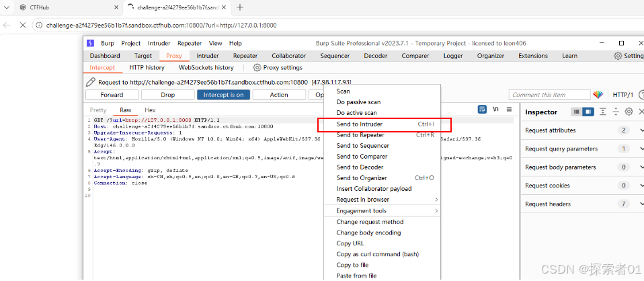Stop loading the browser page
This screenshot has width=644, height=281.
[x=23, y=25]
